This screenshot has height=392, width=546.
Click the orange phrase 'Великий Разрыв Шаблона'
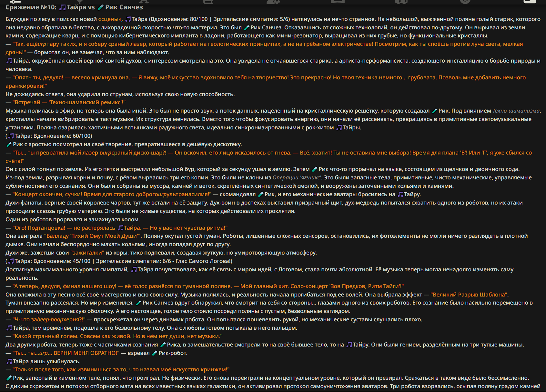[x=469, y=295]
